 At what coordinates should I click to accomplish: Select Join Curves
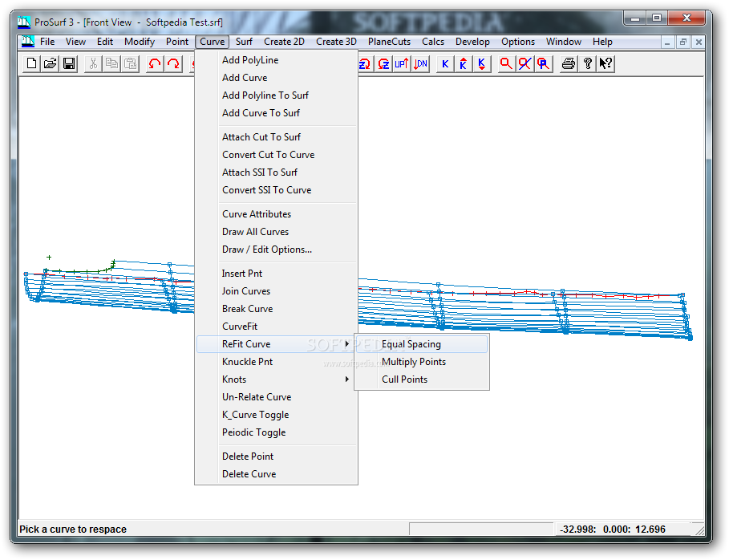276,291
